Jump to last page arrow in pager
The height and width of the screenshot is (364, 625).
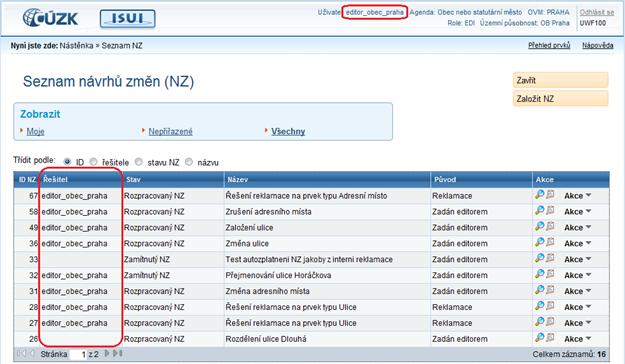point(118,354)
